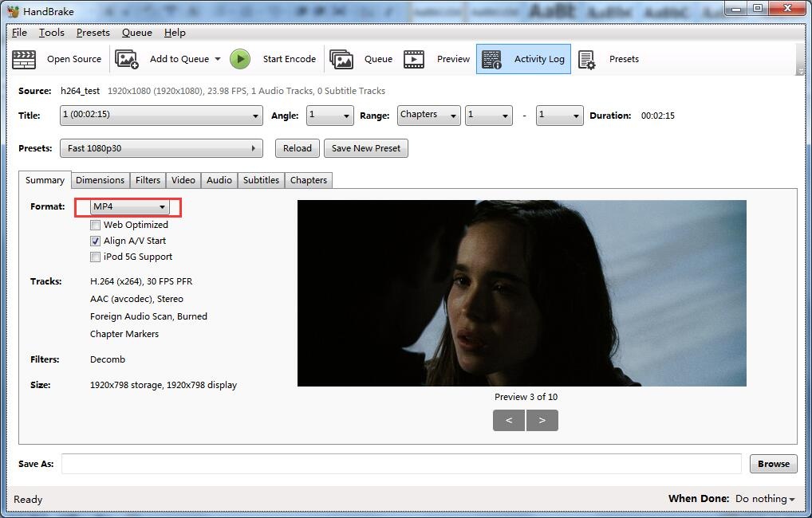
Task: Open the File menu
Action: [20, 33]
